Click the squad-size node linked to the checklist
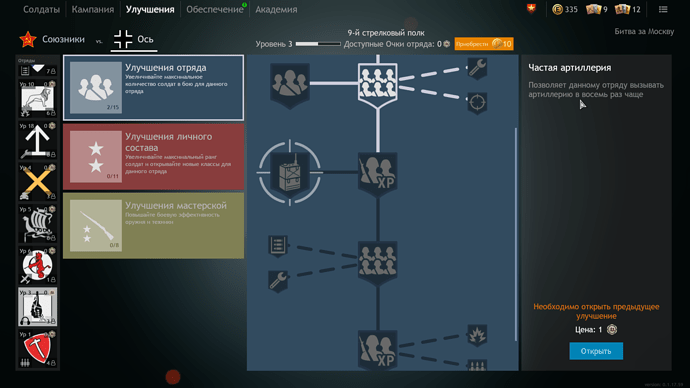Screen dimensions: 690x388 378,263
